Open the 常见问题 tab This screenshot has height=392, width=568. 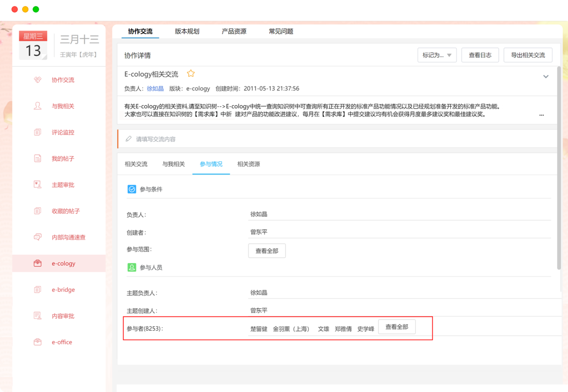[281, 31]
